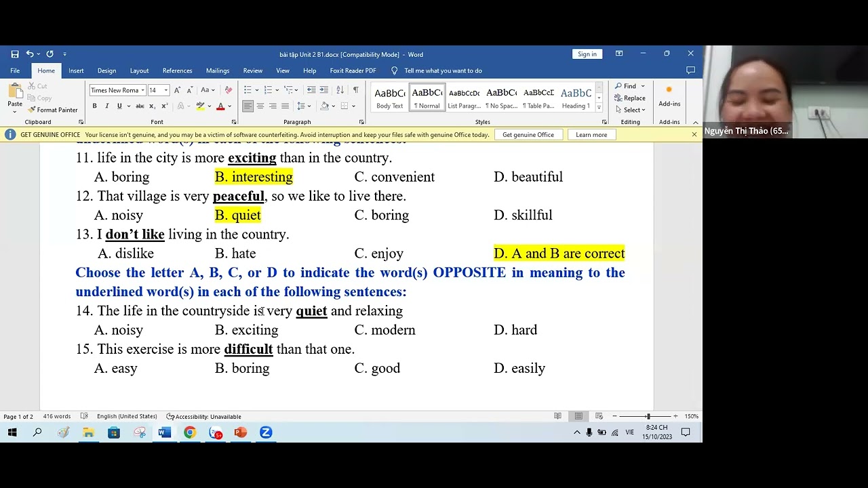The width and height of the screenshot is (868, 488).
Task: Open the Windows Start menu
Action: click(12, 432)
